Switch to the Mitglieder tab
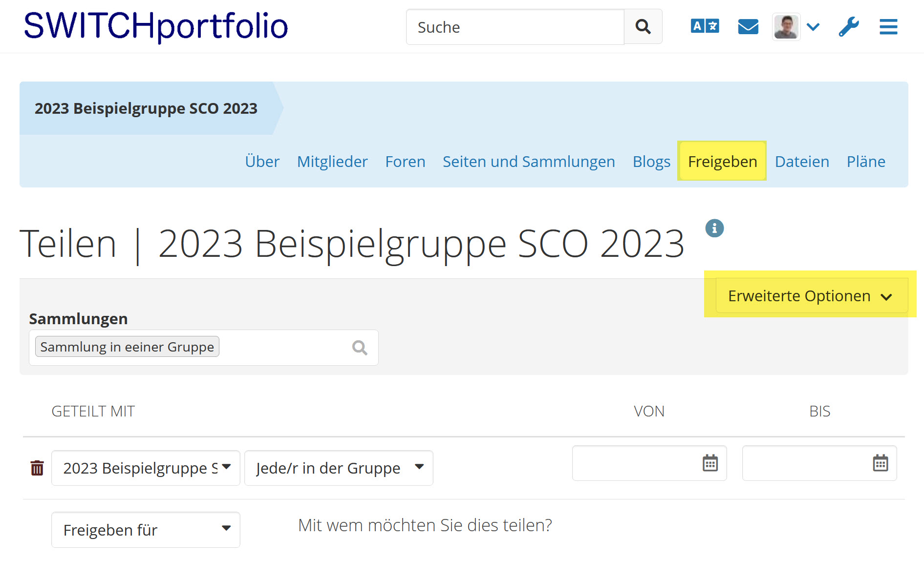Viewport: 924px width, 581px height. (332, 162)
